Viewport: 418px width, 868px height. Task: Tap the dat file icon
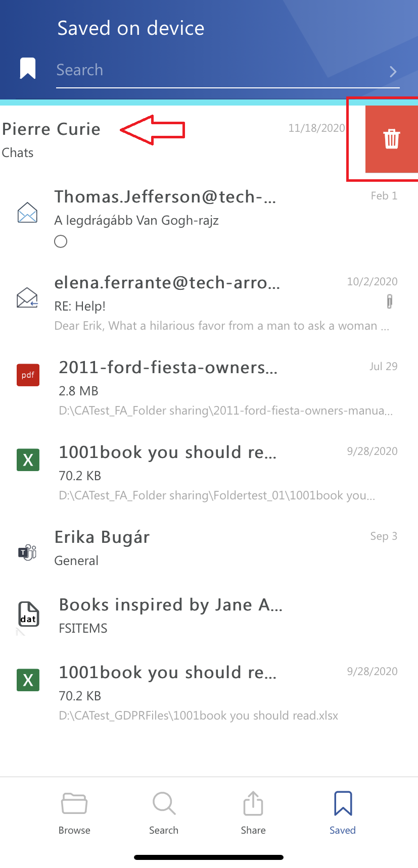coord(28,615)
